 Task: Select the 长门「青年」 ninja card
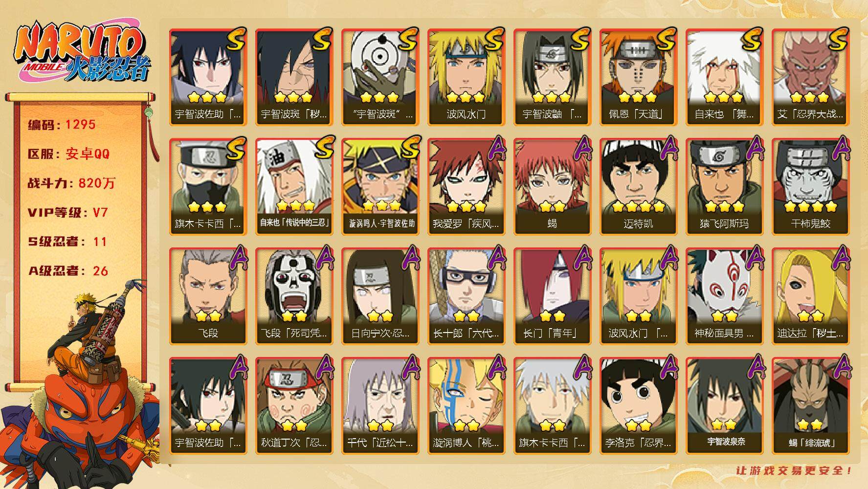click(552, 296)
